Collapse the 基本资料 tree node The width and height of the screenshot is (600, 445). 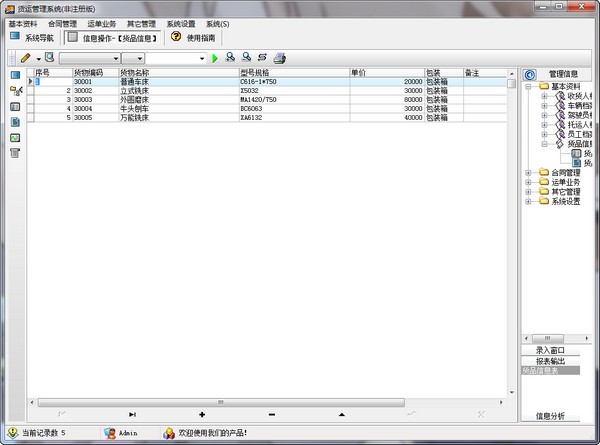(528, 87)
